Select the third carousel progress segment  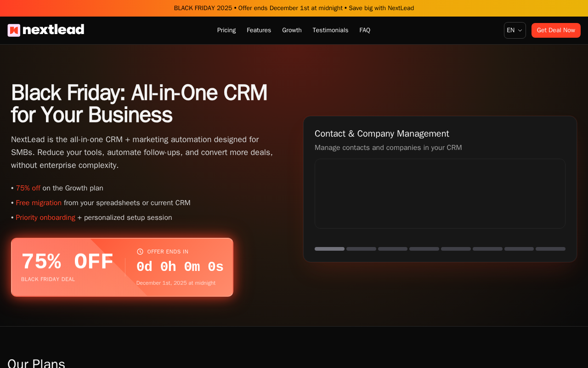(x=393, y=249)
